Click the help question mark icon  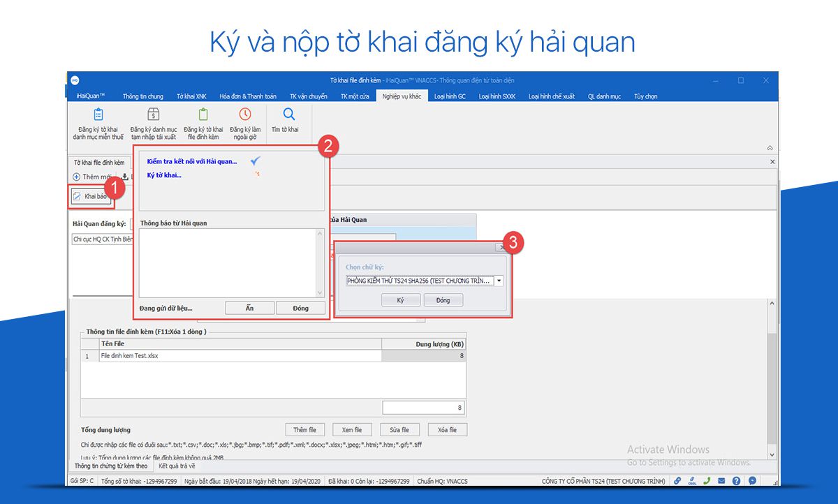(736, 480)
